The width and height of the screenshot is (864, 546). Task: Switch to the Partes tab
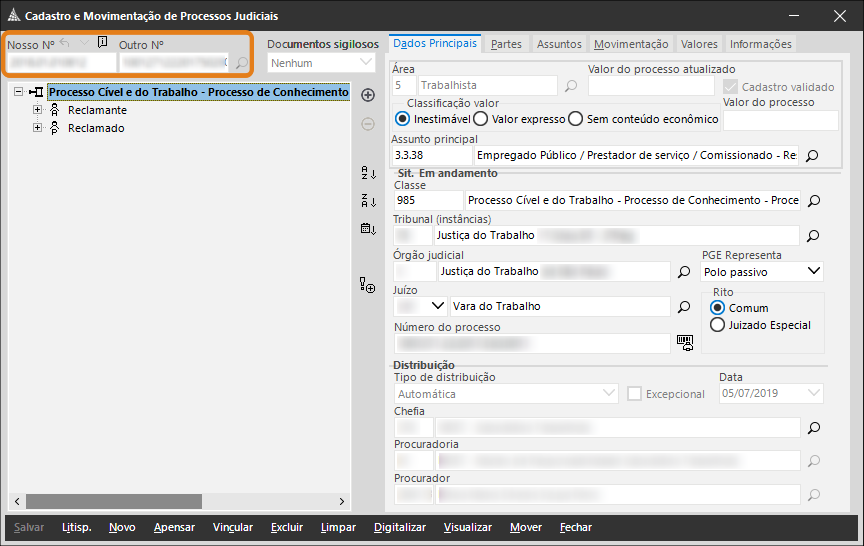506,44
